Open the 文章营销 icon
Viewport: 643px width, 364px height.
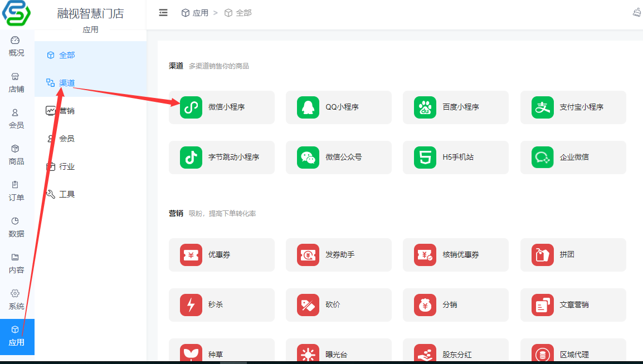tap(543, 304)
